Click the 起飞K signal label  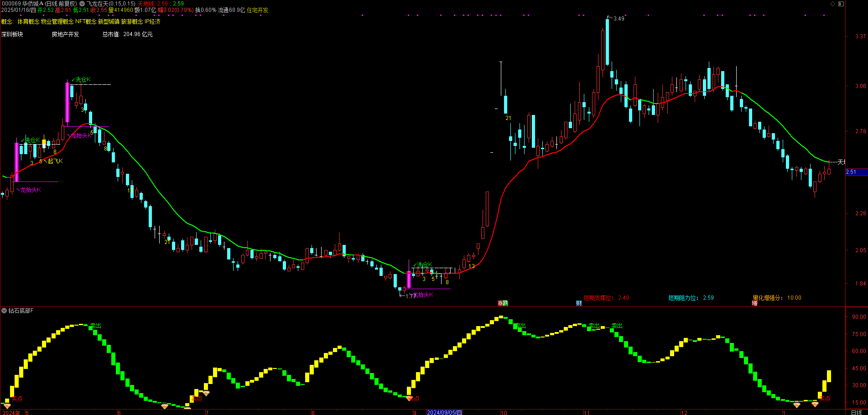pos(55,161)
